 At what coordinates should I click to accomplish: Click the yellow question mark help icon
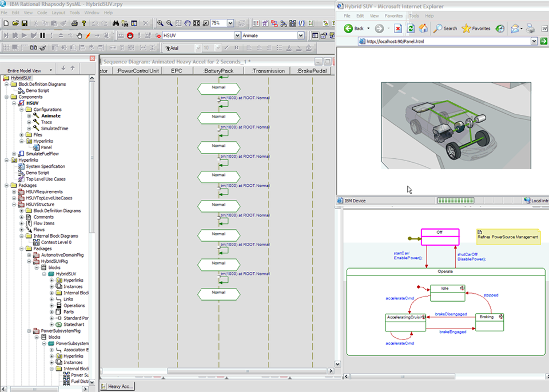click(83, 23)
